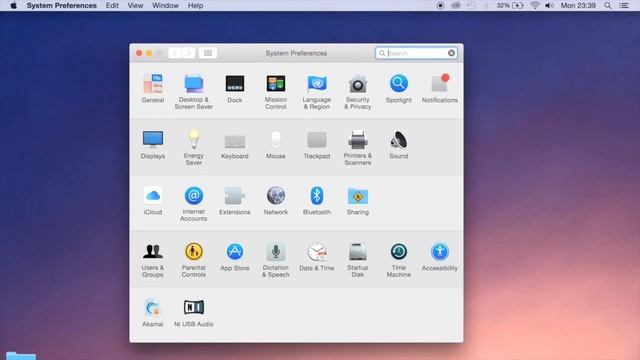Click the volume icon in menu bar

click(549, 5)
